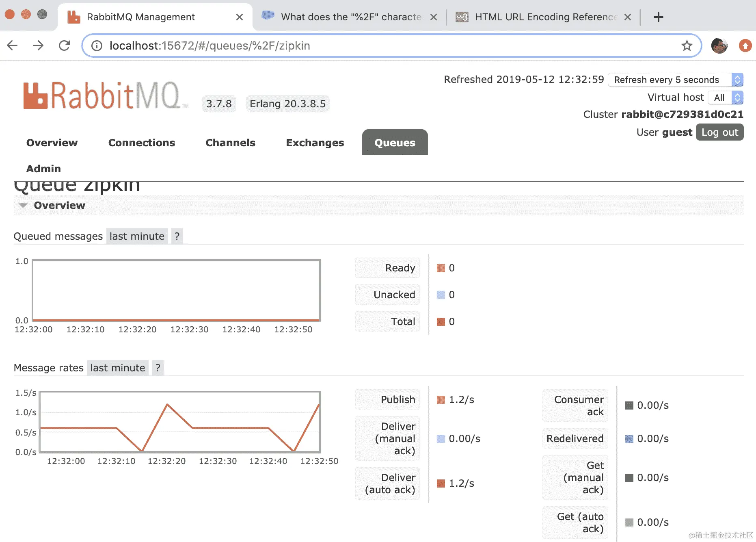The image size is (756, 542).
Task: Open the Exchanges navigation tab
Action: coord(315,143)
